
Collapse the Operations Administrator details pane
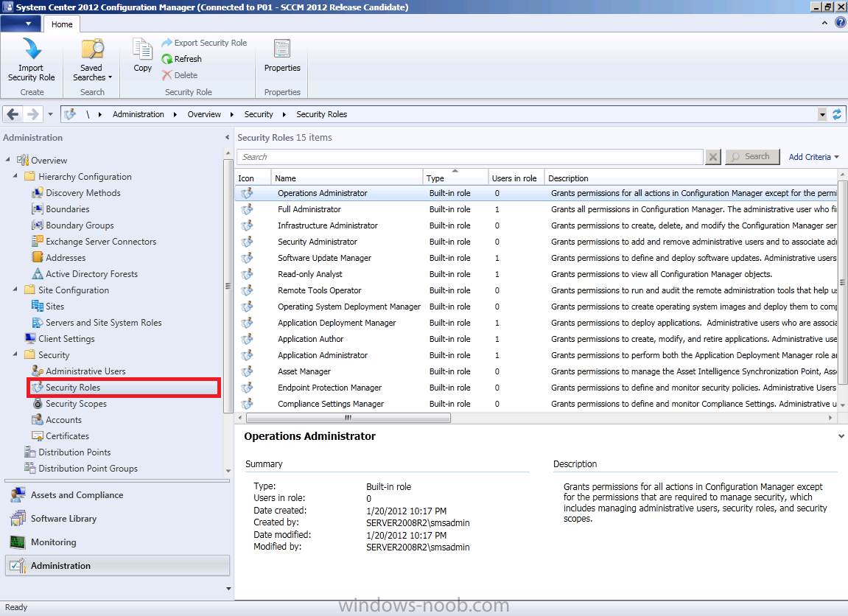(841, 436)
